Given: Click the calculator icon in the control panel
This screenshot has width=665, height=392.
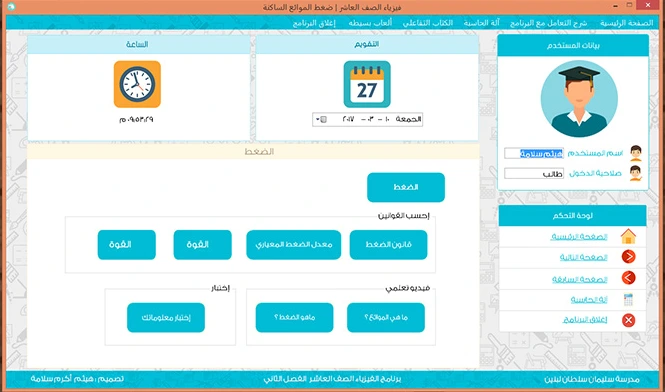Looking at the screenshot, I should pos(628,300).
